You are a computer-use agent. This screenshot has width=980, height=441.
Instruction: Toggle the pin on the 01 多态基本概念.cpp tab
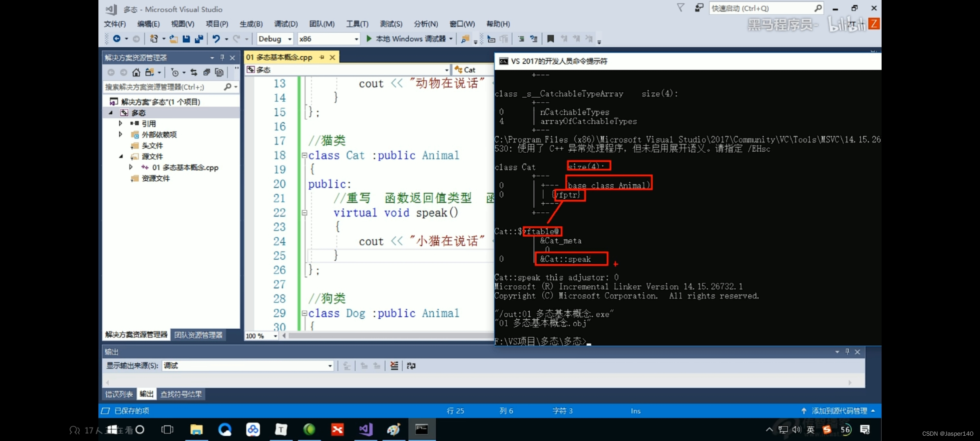[x=322, y=57]
